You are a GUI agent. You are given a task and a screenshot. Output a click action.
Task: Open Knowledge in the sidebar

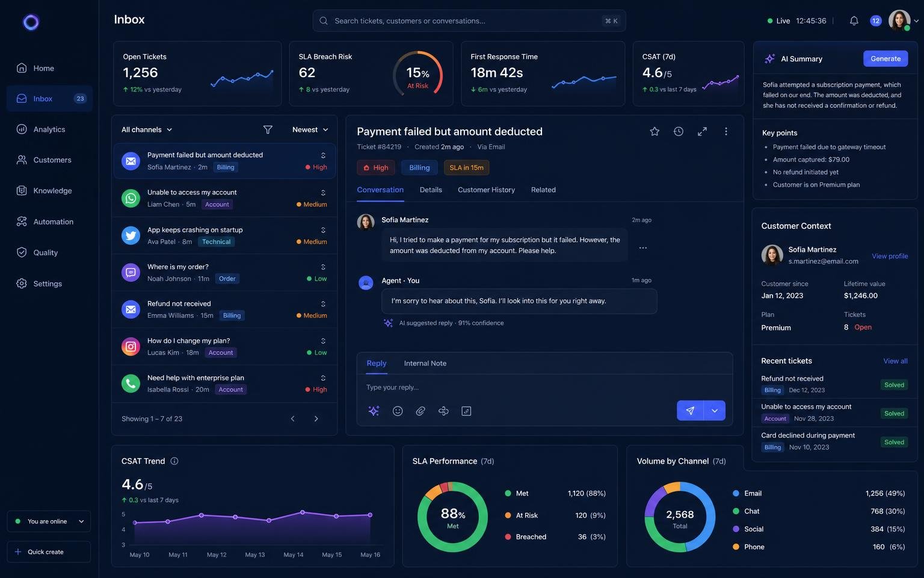49,191
